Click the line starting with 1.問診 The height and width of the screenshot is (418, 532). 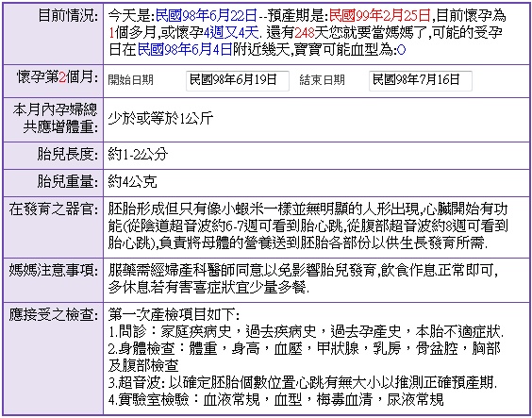(306, 332)
